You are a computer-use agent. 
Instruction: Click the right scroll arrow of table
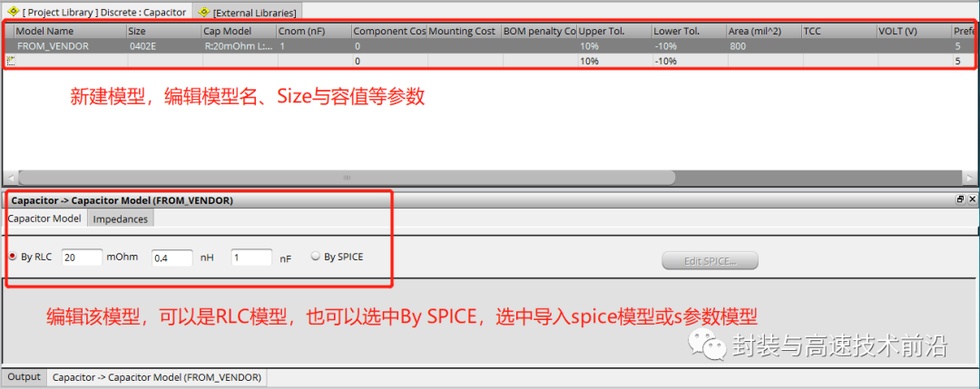click(969, 178)
